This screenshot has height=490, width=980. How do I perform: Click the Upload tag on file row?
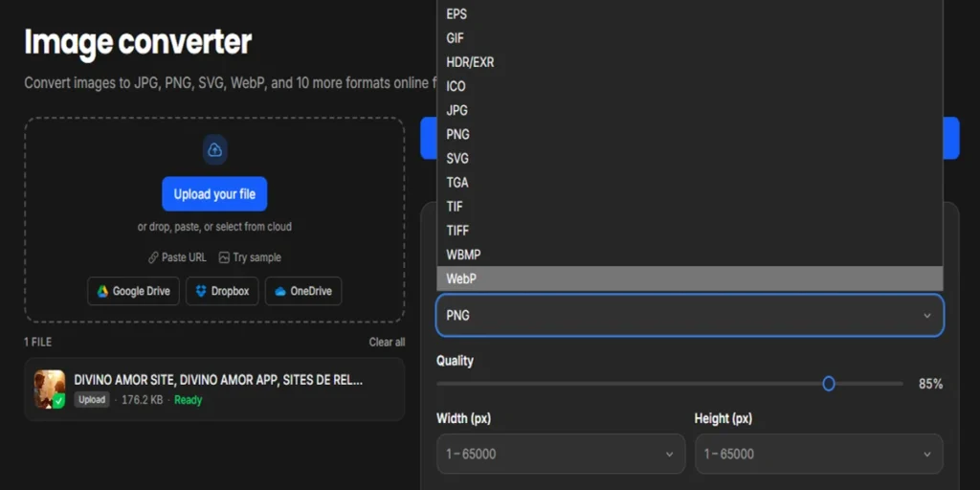(92, 400)
